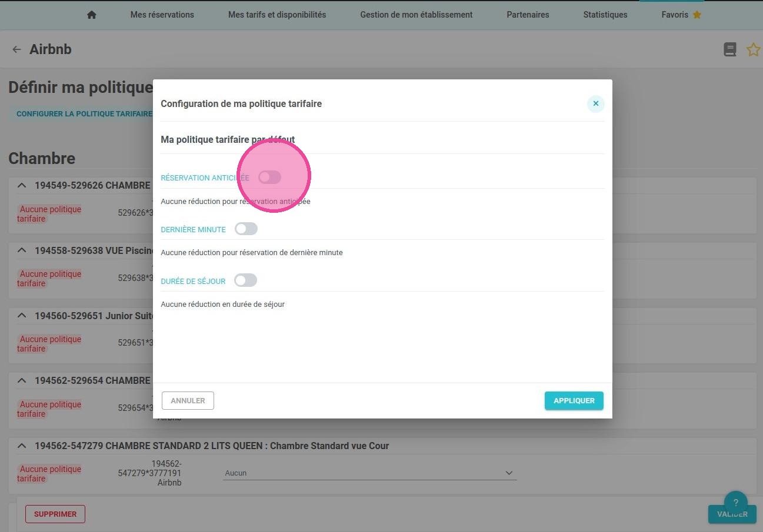
Task: Click 'Aucune réduction en durée de séjour' text
Action: 222,304
